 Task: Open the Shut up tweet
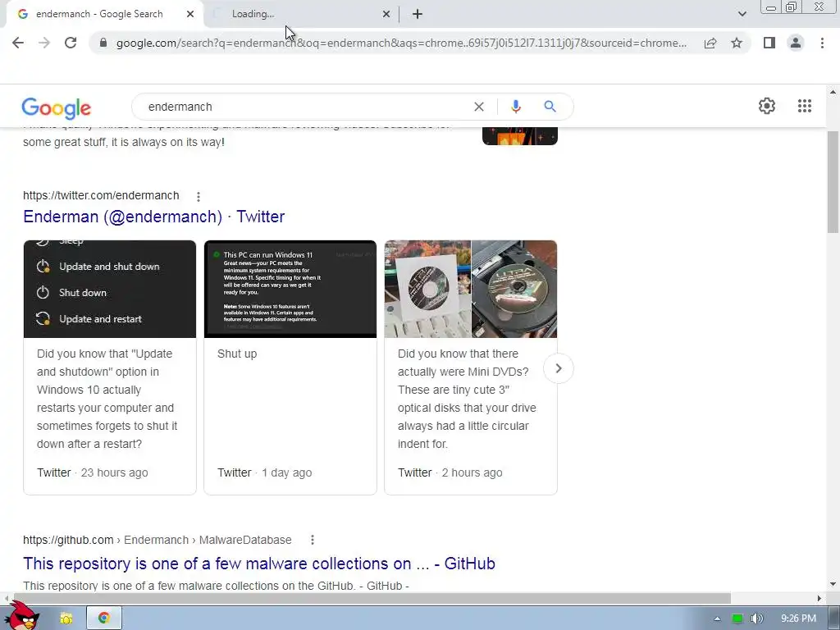tap(237, 354)
